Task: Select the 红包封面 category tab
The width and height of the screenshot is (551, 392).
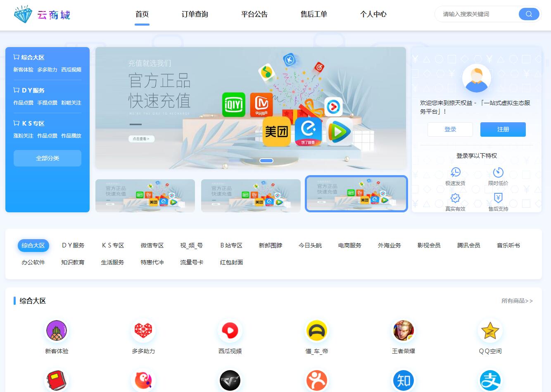Action: (x=232, y=262)
